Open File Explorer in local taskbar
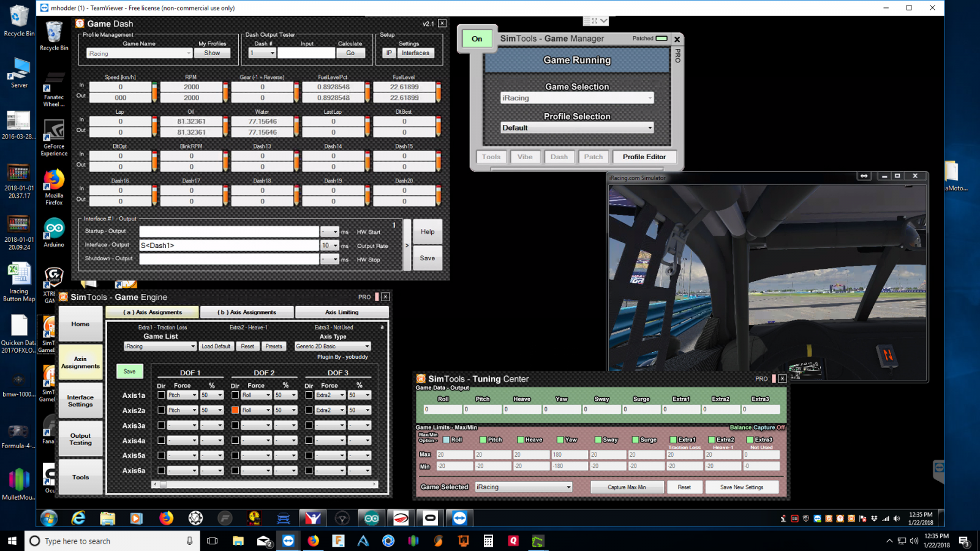This screenshot has width=980, height=551. pyautogui.click(x=238, y=541)
